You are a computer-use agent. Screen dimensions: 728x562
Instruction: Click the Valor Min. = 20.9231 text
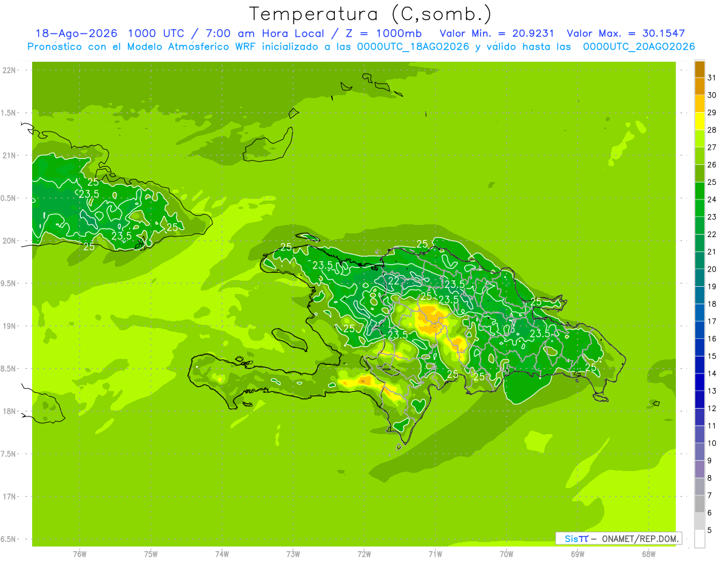tap(497, 33)
